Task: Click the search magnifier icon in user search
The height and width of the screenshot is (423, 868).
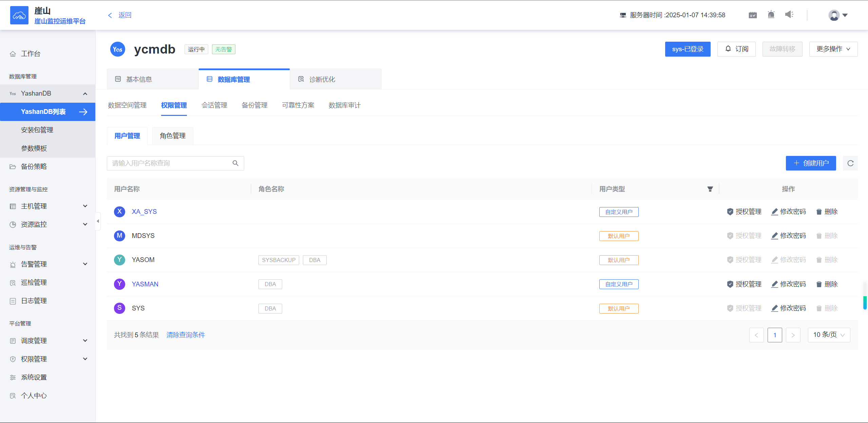Action: click(235, 163)
